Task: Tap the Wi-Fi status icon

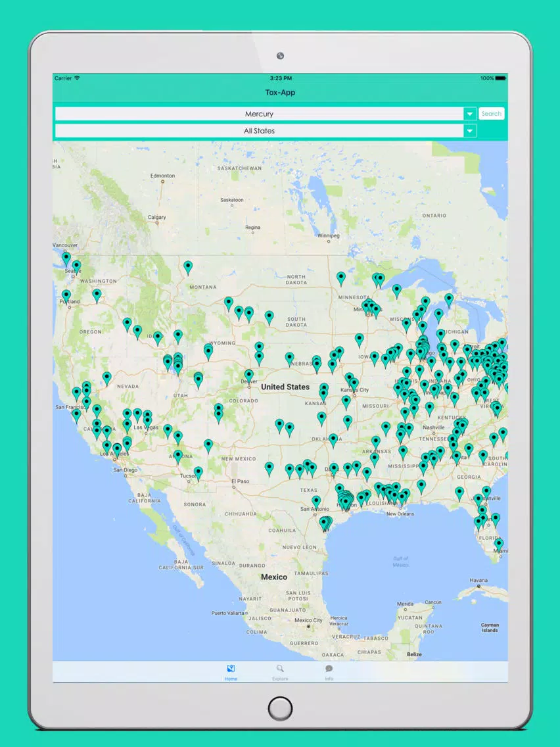Action: pyautogui.click(x=77, y=78)
